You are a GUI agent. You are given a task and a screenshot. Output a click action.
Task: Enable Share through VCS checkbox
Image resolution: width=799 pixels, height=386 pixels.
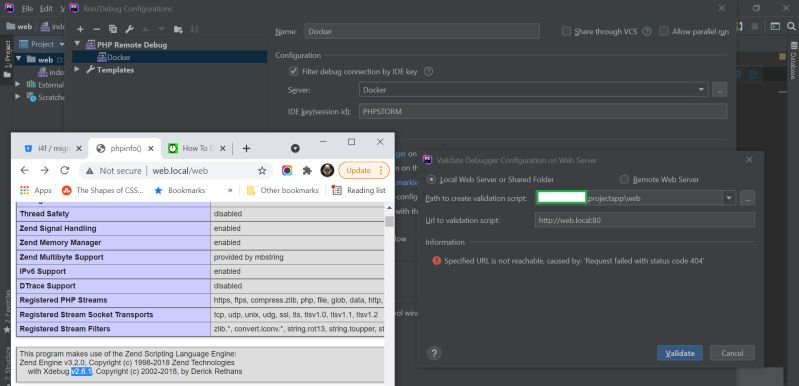click(x=566, y=32)
